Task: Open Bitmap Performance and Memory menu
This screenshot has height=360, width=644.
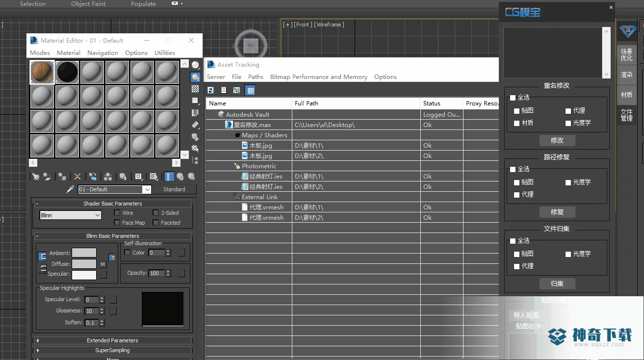Action: (319, 77)
